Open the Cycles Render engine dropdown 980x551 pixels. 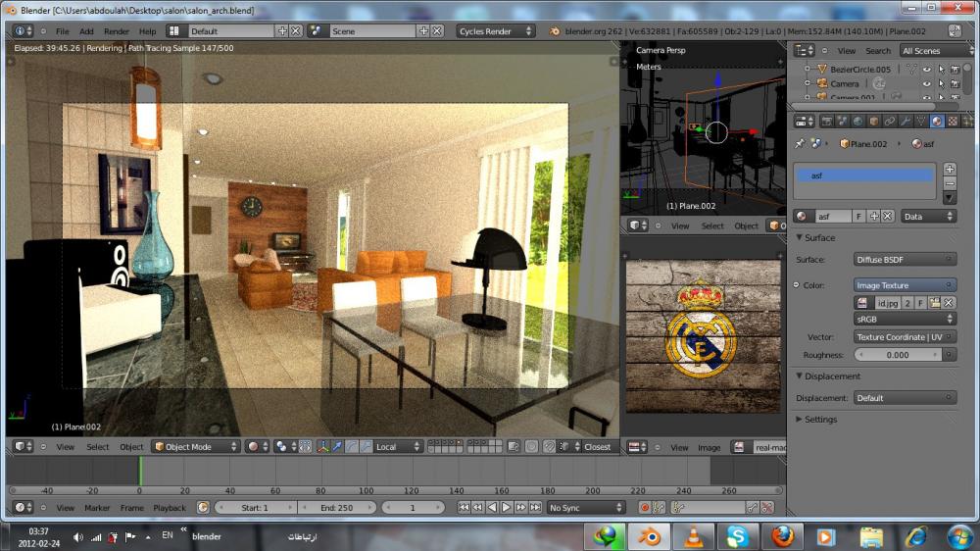pos(495,30)
